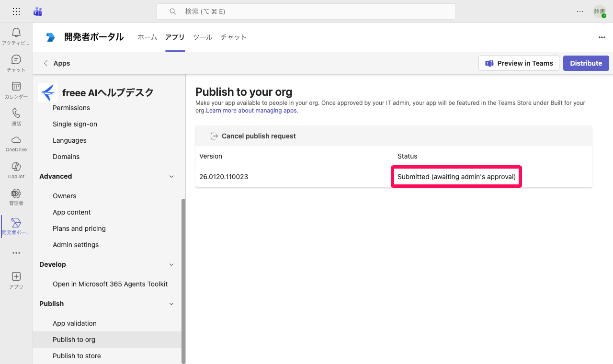
Task: Open Permissions in the side menu
Action: click(71, 108)
